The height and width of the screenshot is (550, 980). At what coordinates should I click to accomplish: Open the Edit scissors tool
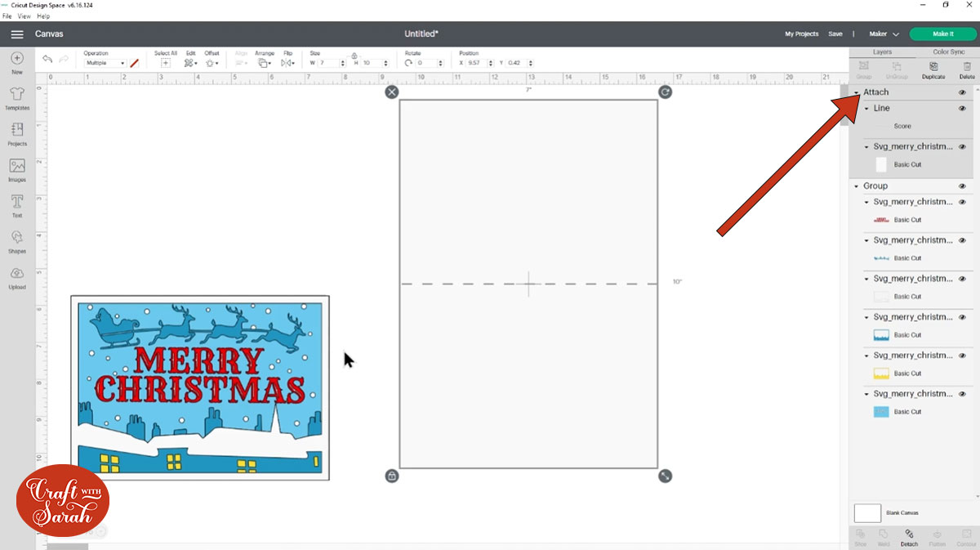pos(190,63)
